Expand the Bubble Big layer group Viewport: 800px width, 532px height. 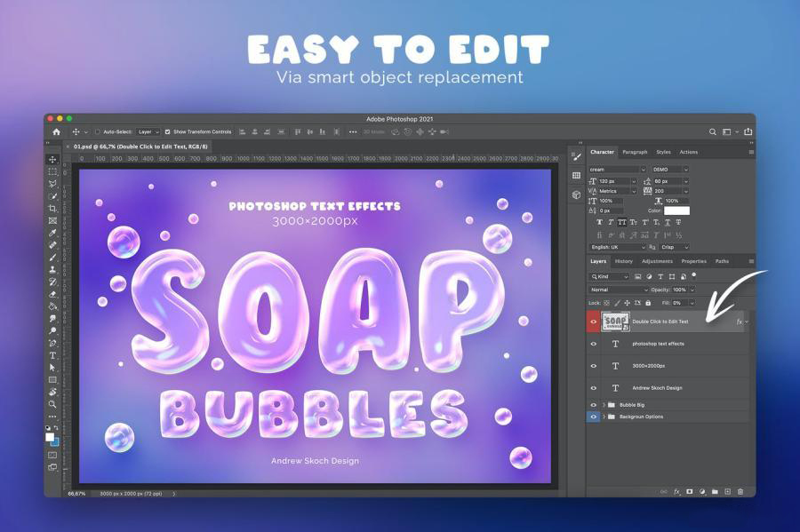604,405
